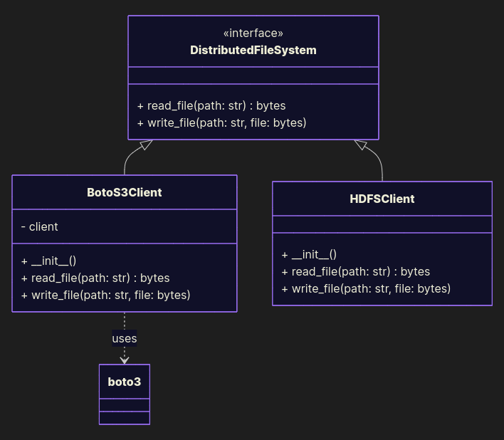The height and width of the screenshot is (440, 504).
Task: Click the BotoS3Client class title
Action: 125,192
